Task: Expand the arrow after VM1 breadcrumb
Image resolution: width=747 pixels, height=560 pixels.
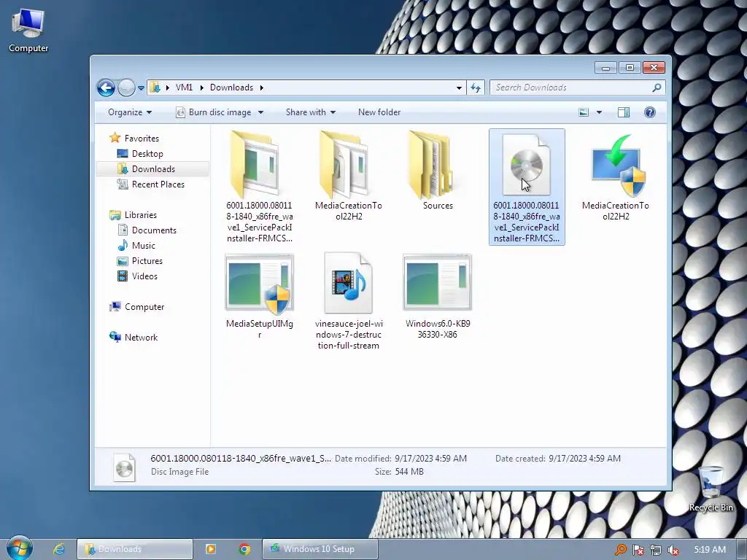Action: 202,87
